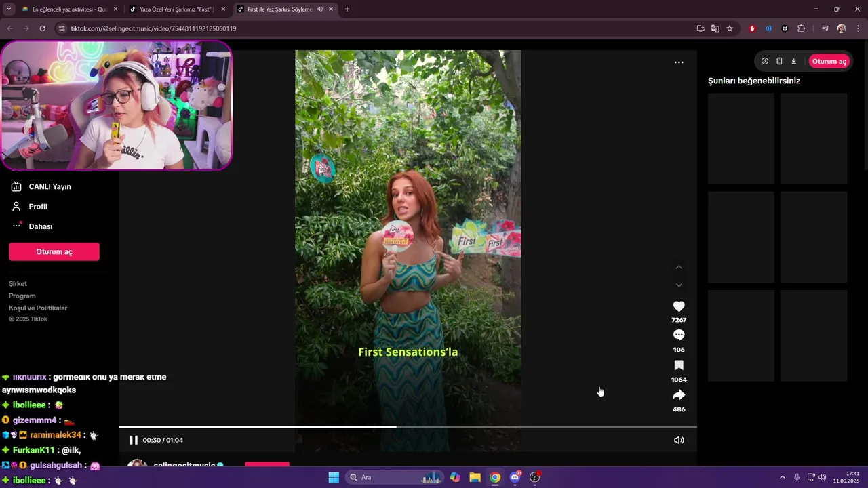Save video with the bookmark icon

tap(679, 365)
